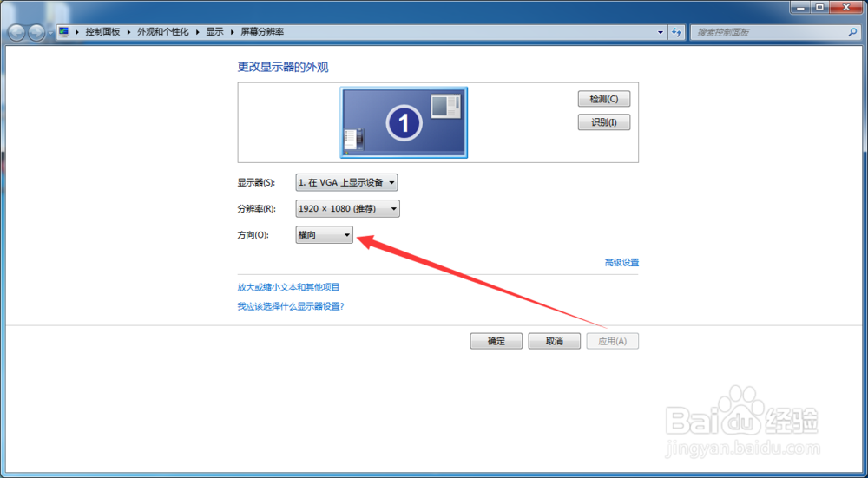Open the 显示器(S) dropdown
The width and height of the screenshot is (868, 478).
tap(346, 182)
